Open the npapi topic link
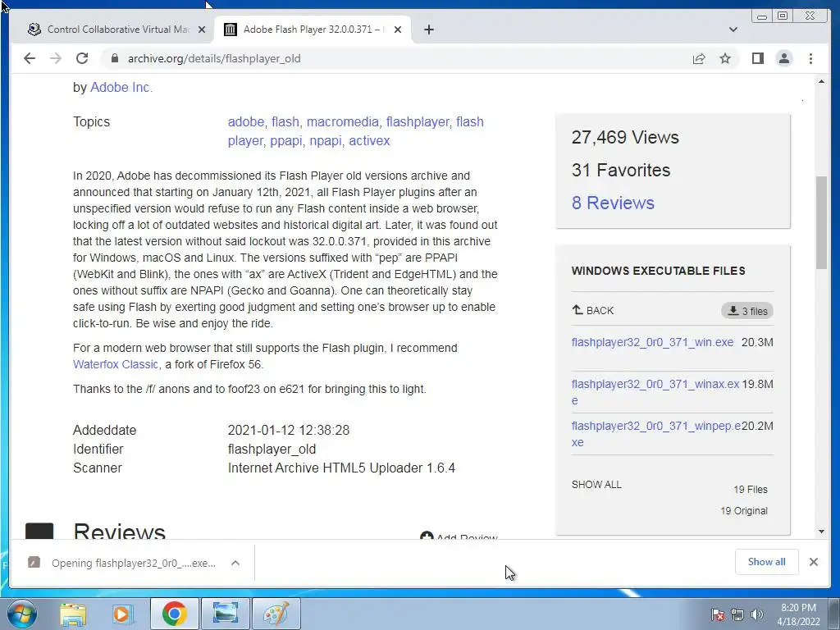The width and height of the screenshot is (840, 630). coord(325,140)
